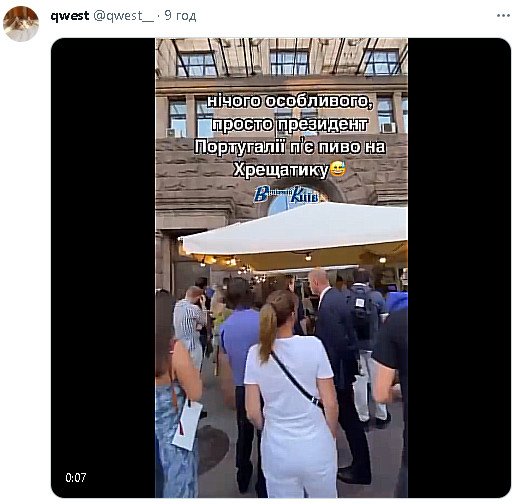Click the man in the purple shirt
This screenshot has width=514, height=504.
(240, 377)
